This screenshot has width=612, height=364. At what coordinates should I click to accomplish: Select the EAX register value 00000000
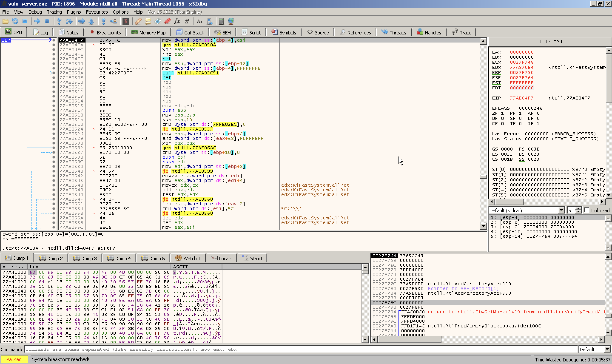[x=521, y=52]
